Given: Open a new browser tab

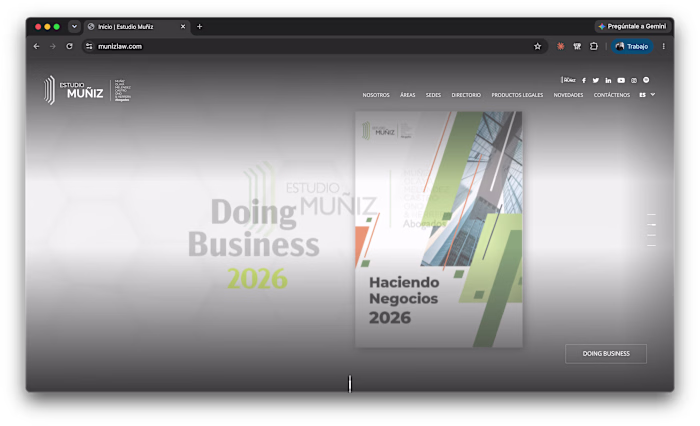Looking at the screenshot, I should coord(200,27).
